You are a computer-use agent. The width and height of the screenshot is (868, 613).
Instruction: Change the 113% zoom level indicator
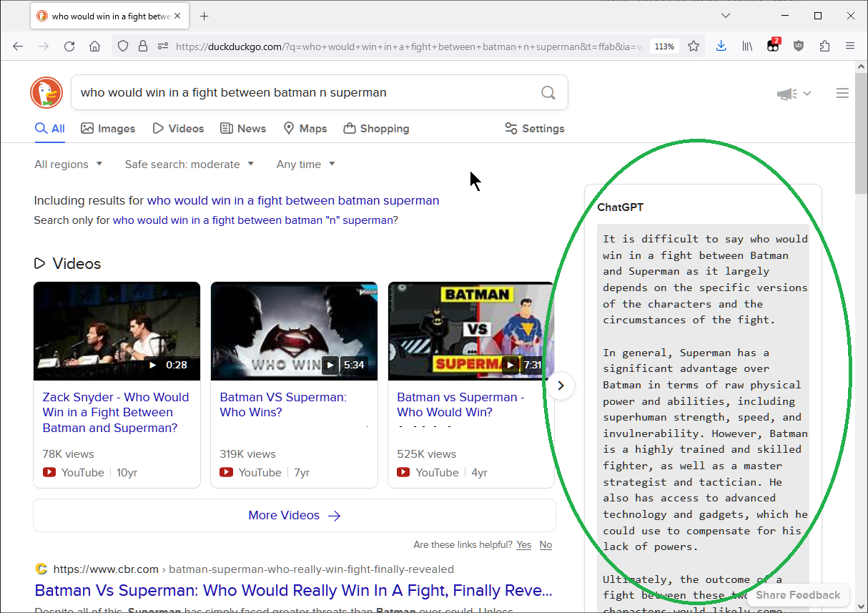664,46
